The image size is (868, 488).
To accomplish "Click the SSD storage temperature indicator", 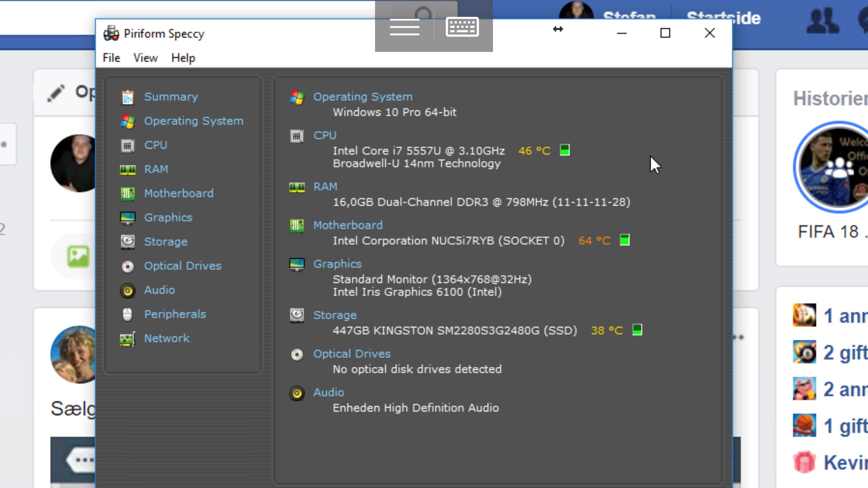I will (637, 330).
